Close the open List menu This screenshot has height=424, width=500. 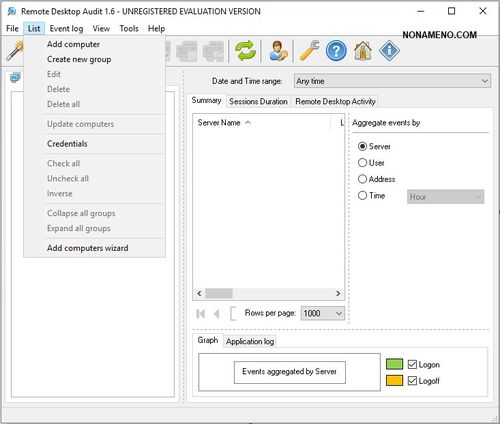click(x=34, y=28)
